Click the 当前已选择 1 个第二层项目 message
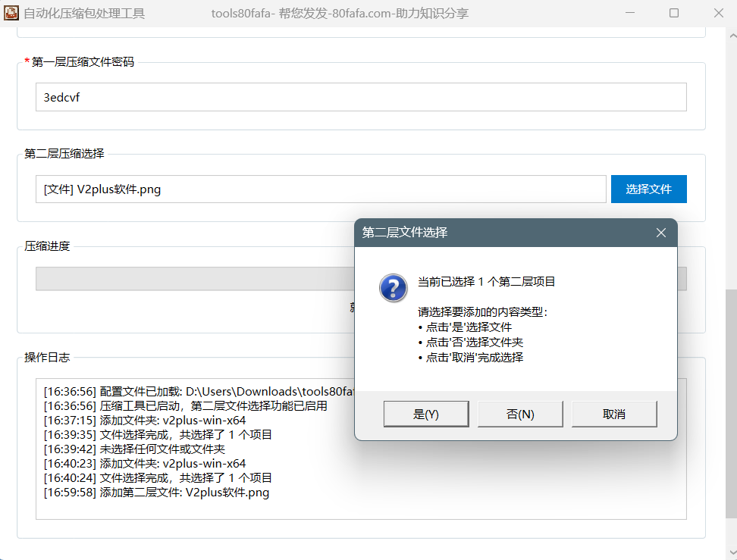This screenshot has width=737, height=560. pyautogui.click(x=487, y=282)
